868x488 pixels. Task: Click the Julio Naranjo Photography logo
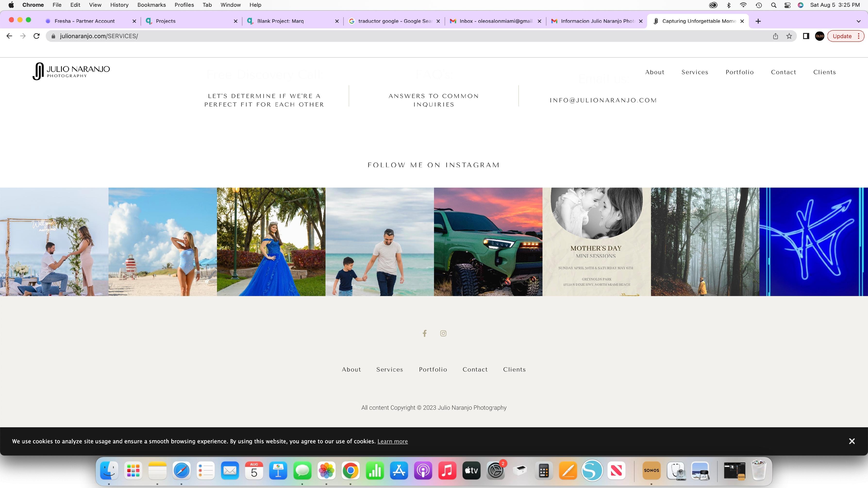[x=71, y=71]
